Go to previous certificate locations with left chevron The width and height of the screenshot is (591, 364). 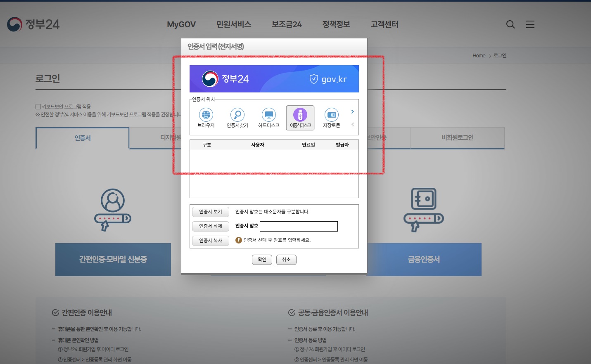(x=352, y=125)
